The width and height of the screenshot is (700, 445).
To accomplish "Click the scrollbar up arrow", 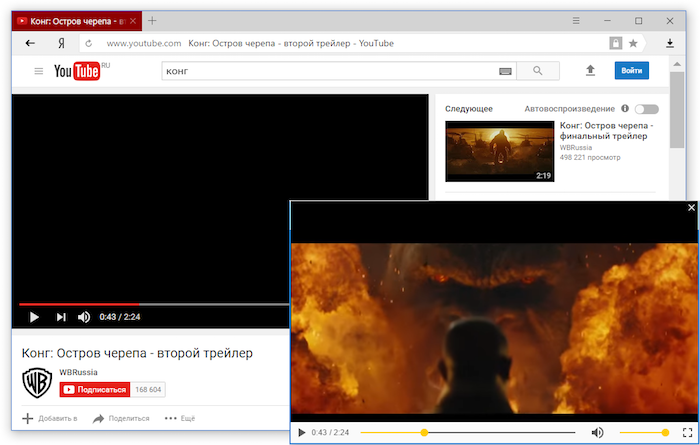I will [677, 64].
